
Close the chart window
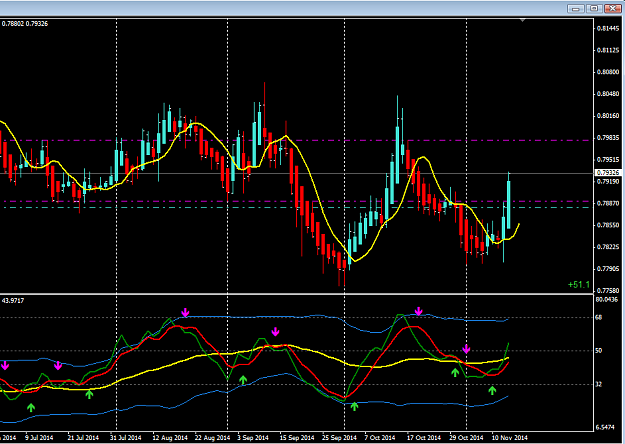click(x=613, y=8)
